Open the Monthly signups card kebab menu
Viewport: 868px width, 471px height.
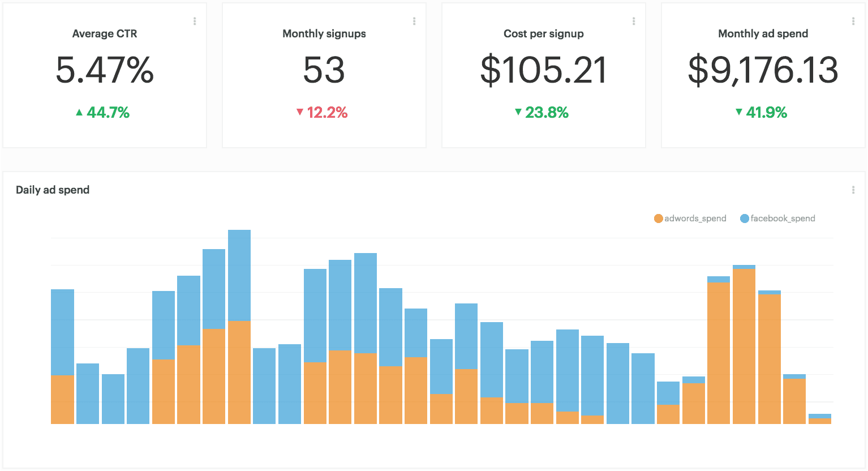[x=414, y=22]
